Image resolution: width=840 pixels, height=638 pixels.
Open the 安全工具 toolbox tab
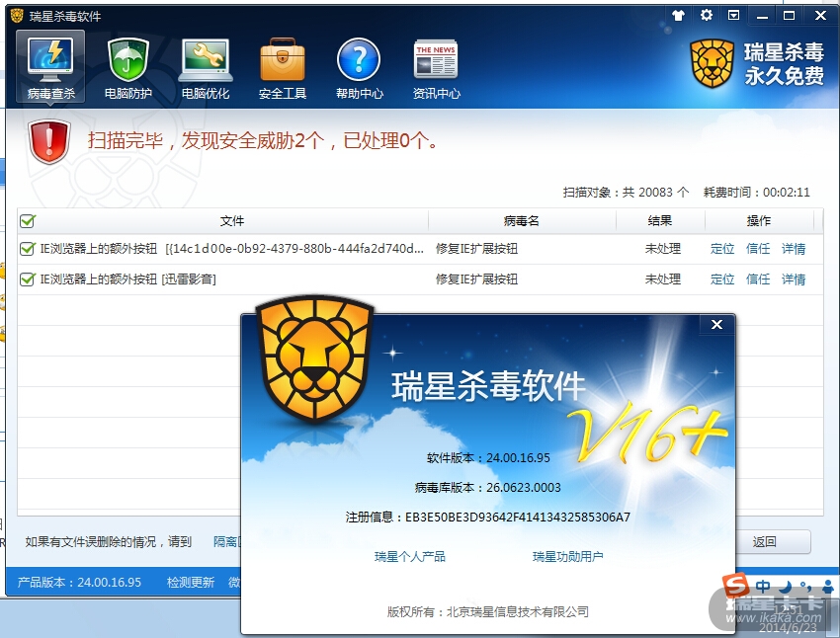tap(283, 68)
